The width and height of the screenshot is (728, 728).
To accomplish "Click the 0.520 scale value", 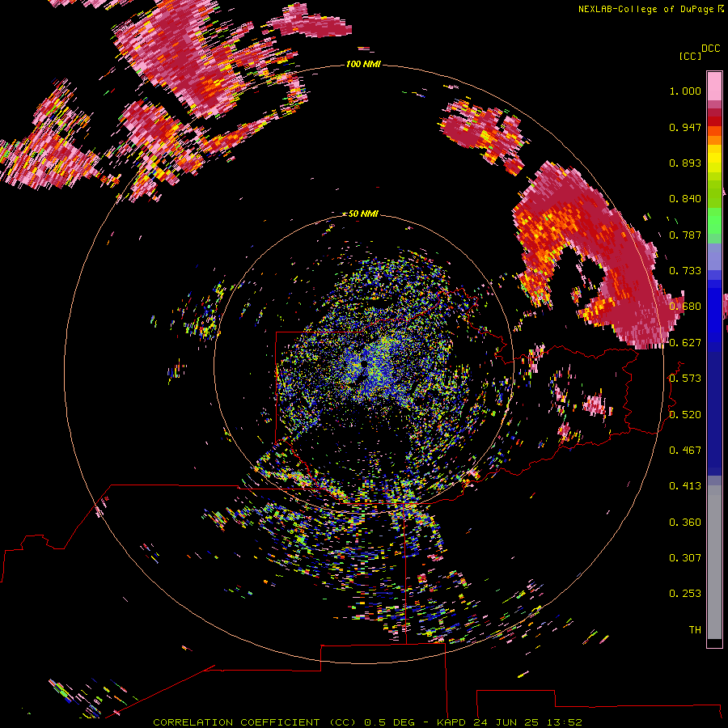I will 685,415.
